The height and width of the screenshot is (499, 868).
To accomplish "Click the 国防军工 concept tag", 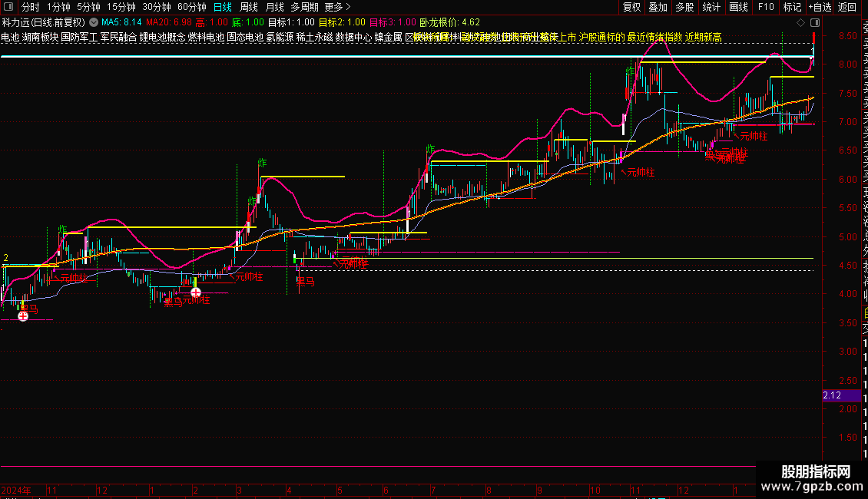I will 79,37.
